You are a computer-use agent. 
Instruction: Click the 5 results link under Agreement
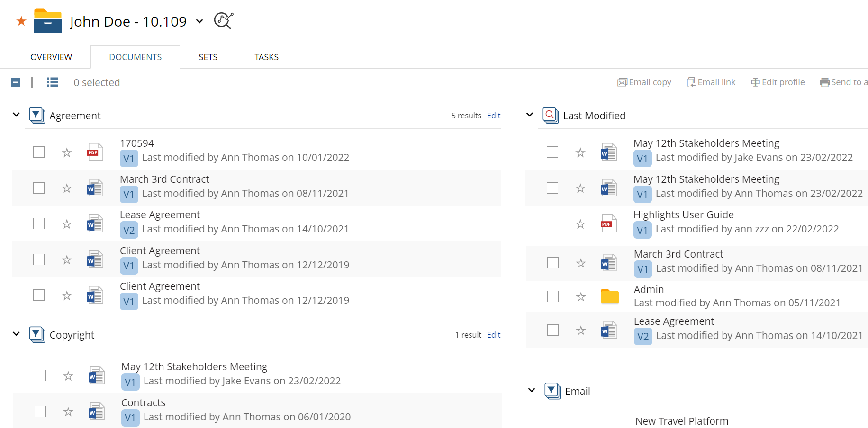pyautogui.click(x=466, y=116)
